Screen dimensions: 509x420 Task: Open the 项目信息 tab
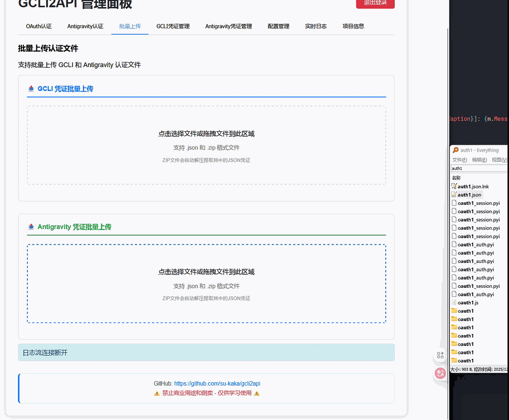(x=353, y=26)
